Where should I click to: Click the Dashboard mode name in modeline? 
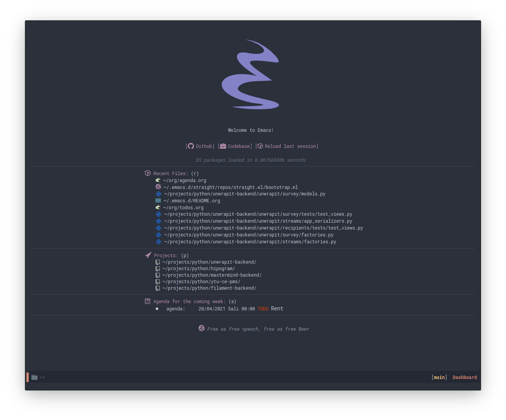[x=465, y=377]
